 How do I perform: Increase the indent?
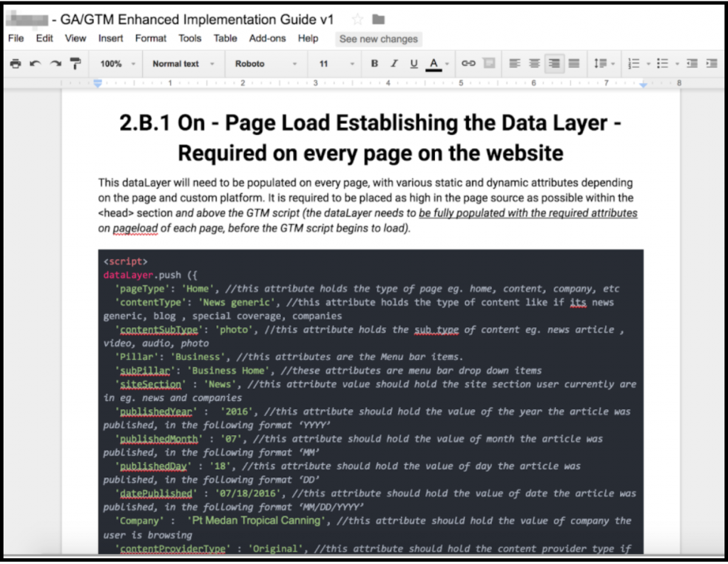[711, 64]
